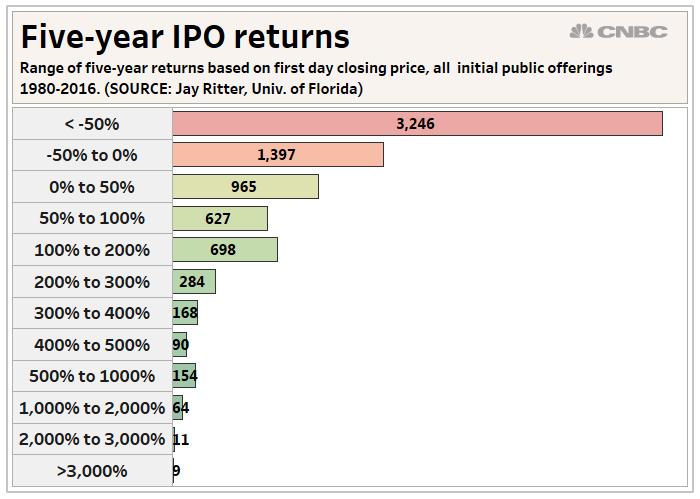Select the orange bar labeled 1,397
The height and width of the screenshot is (499, 700).
[278, 155]
